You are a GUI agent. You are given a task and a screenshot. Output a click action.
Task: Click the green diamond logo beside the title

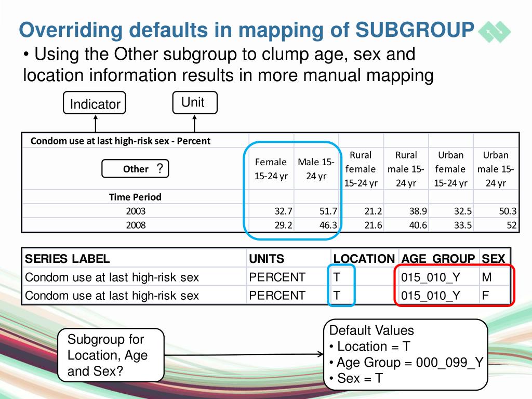tap(495, 32)
